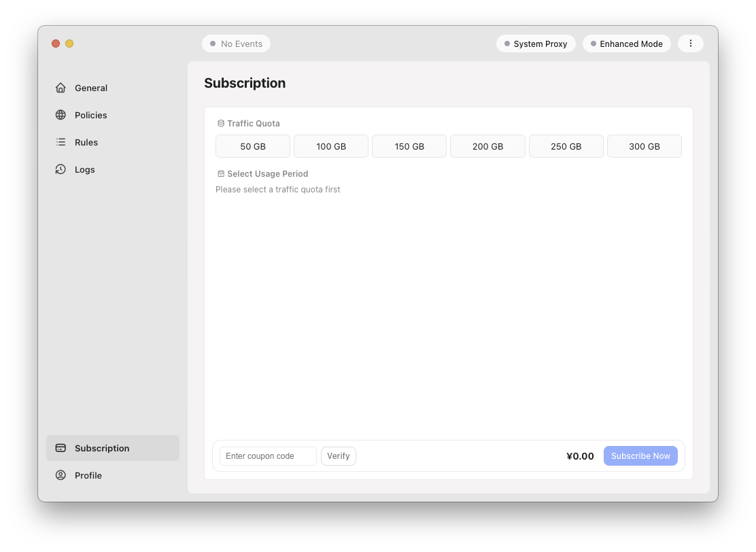Click the coupon code input field

(267, 455)
